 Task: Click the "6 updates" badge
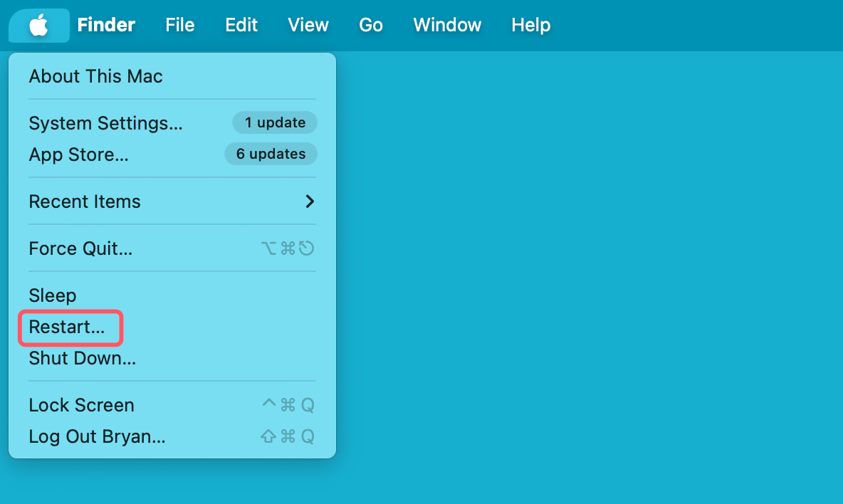(271, 154)
